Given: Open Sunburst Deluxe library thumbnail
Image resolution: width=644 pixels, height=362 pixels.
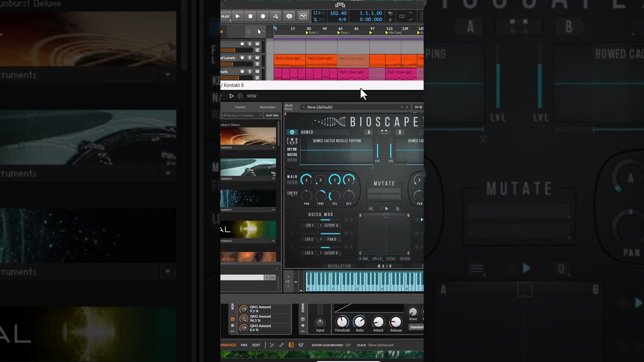Looking at the screenshot, I should click(249, 136).
